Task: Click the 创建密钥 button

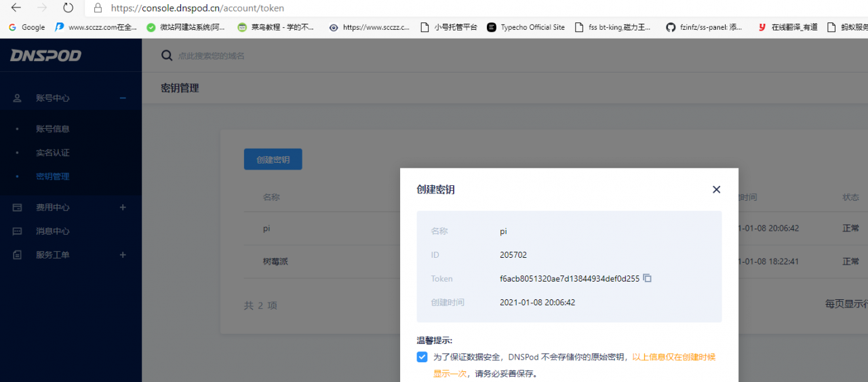Action: (273, 159)
